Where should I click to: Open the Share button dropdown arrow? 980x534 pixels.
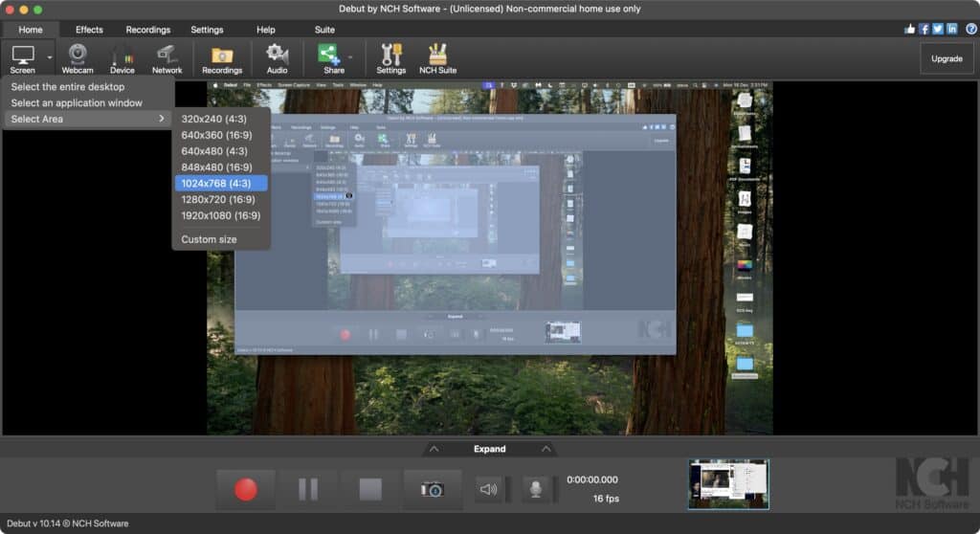tap(350, 57)
